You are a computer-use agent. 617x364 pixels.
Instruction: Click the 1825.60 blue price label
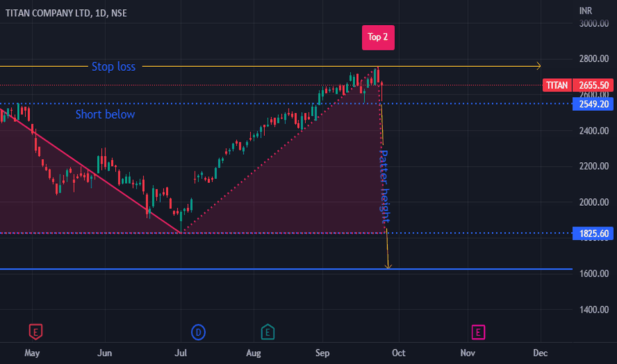point(593,234)
